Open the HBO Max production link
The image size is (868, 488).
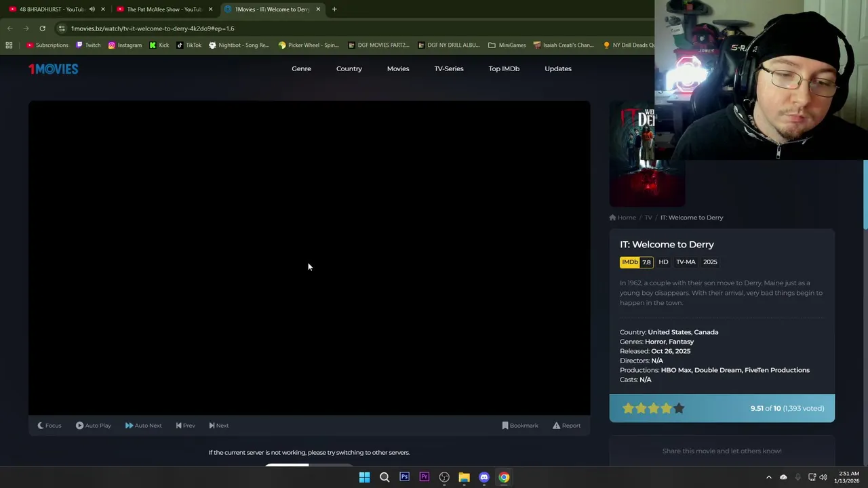(x=675, y=370)
